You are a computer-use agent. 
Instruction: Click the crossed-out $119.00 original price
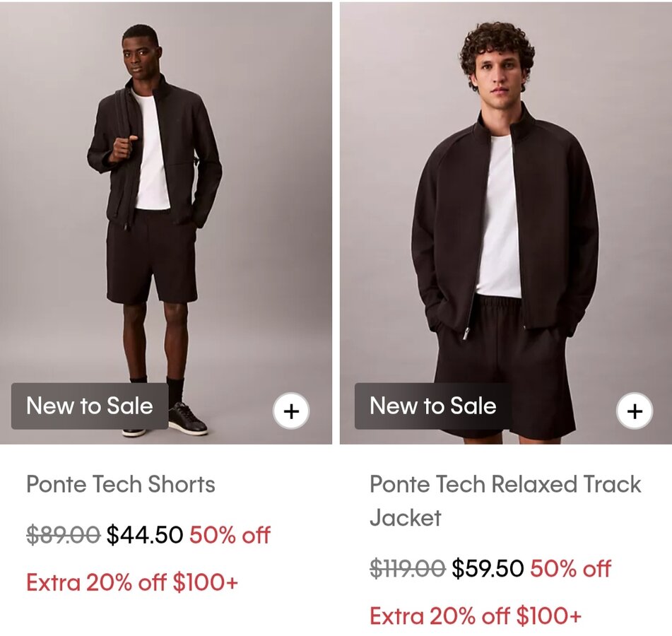pyautogui.click(x=407, y=569)
